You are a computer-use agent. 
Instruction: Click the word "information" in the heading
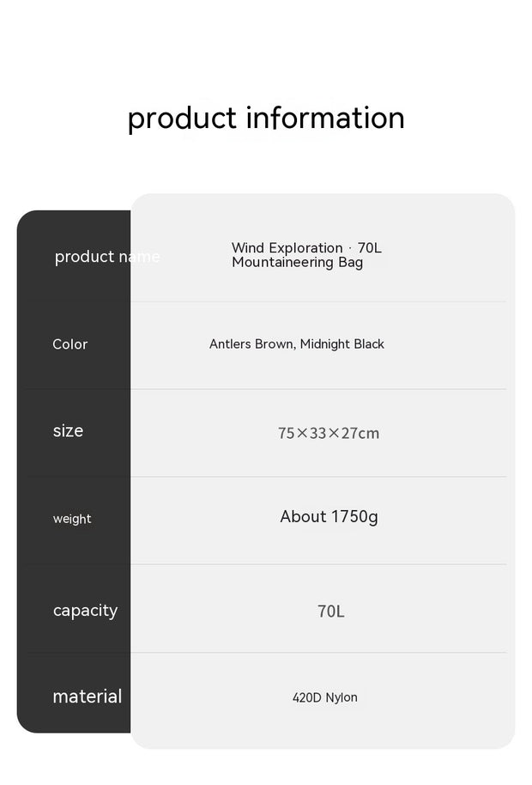click(325, 118)
